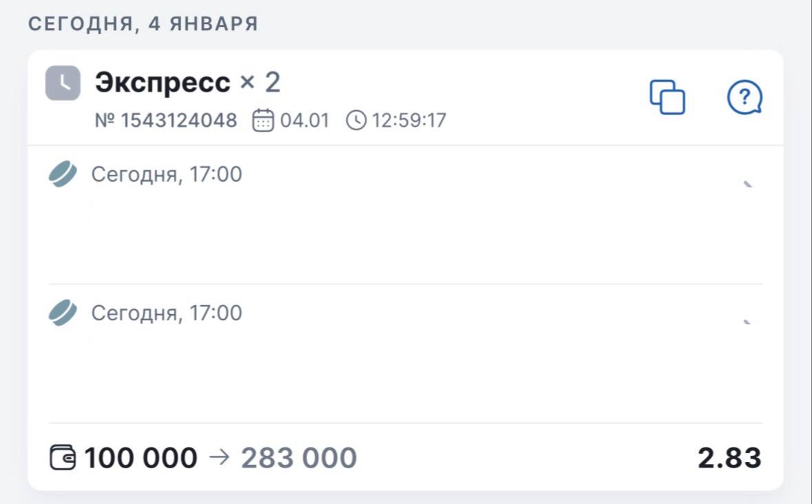
Task: Expand the first event's details arrow
Action: click(747, 184)
